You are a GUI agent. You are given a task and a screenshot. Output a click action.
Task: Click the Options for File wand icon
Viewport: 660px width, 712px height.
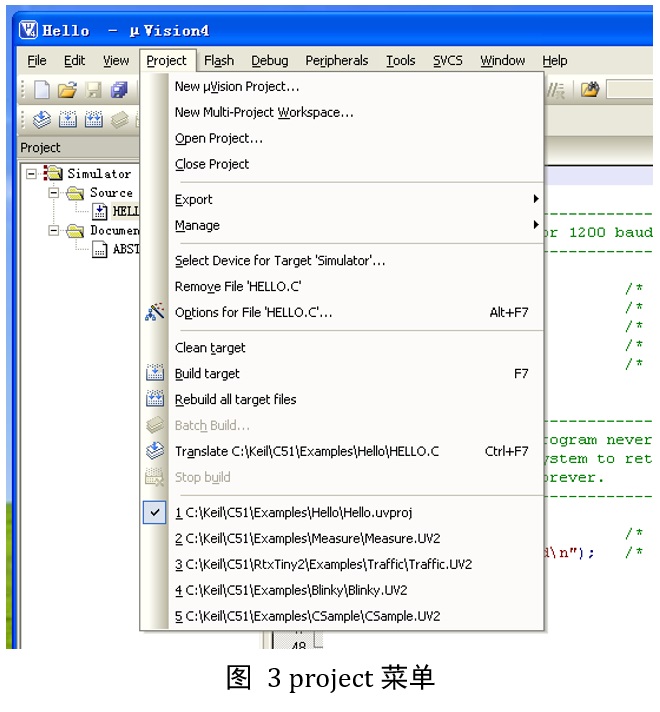(x=154, y=312)
